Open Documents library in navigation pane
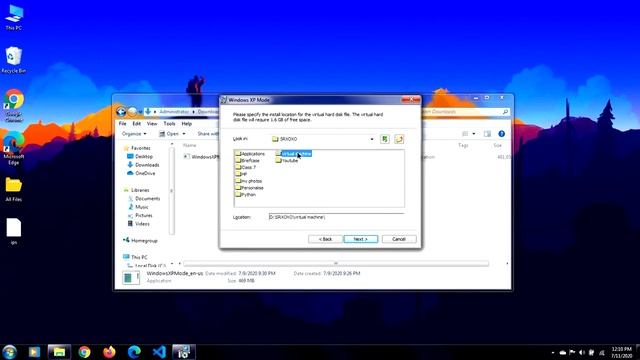Viewport: 640px width, 360px height. (144, 199)
